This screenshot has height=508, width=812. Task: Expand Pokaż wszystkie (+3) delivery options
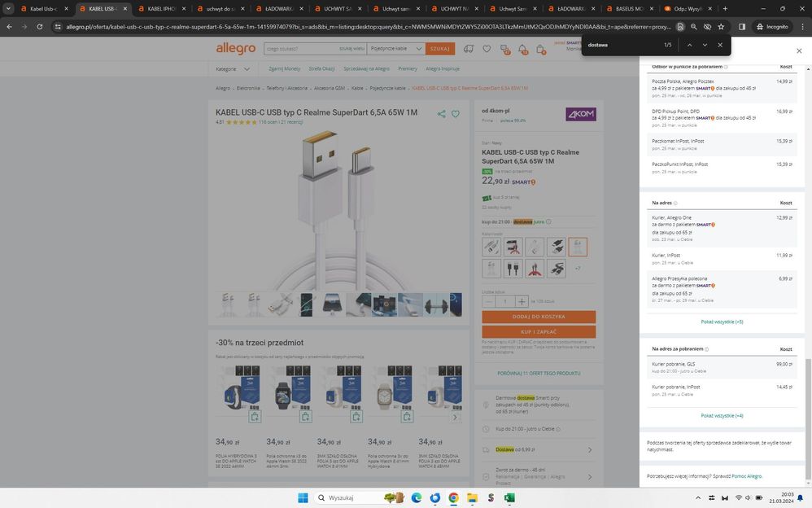[x=722, y=322]
